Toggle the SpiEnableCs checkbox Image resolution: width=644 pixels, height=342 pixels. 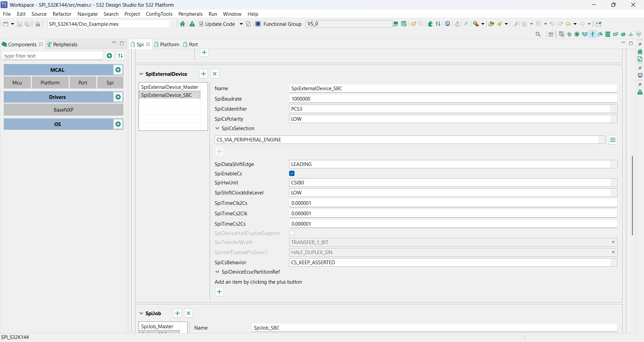[x=292, y=173]
